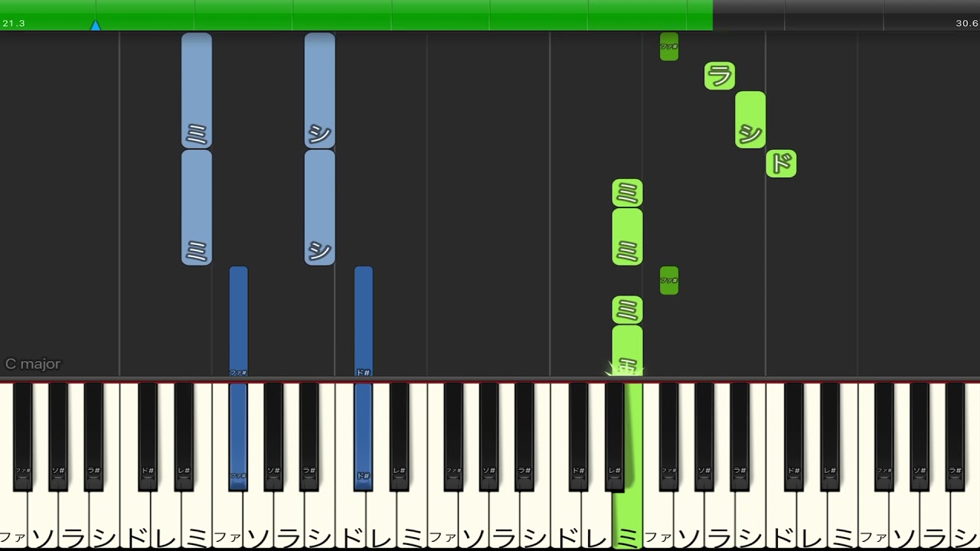The height and width of the screenshot is (551, 980).
Task: Tap the blue highlighted ド# black key
Action: [363, 436]
